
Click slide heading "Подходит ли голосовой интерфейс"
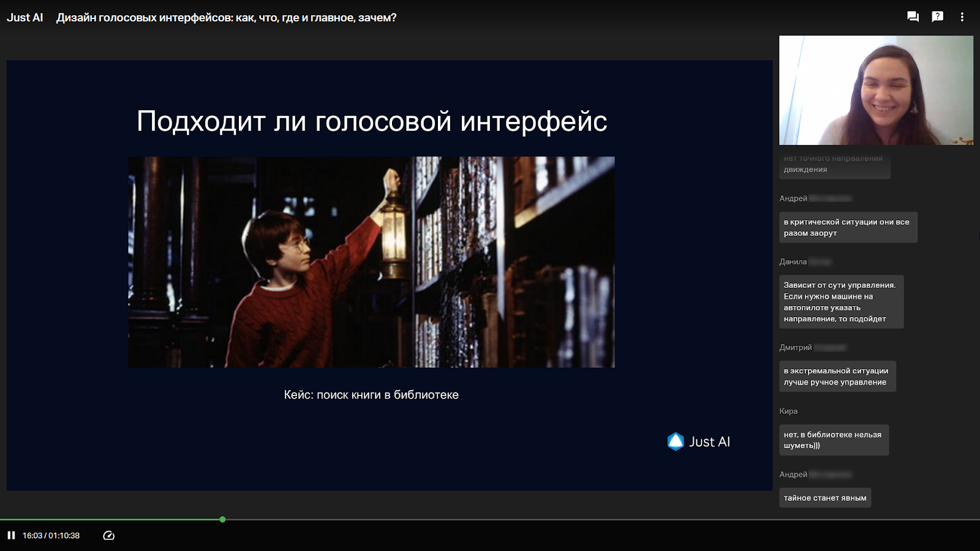tap(372, 121)
